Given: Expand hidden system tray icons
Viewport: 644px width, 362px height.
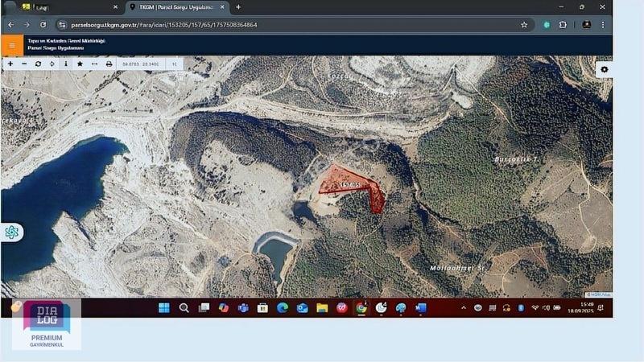Looking at the screenshot, I should coord(464,308).
